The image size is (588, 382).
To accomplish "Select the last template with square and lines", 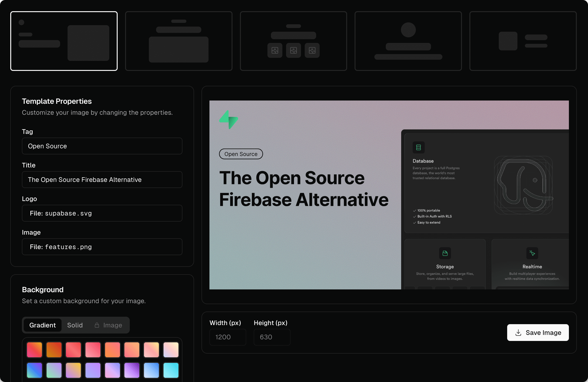I will (523, 41).
